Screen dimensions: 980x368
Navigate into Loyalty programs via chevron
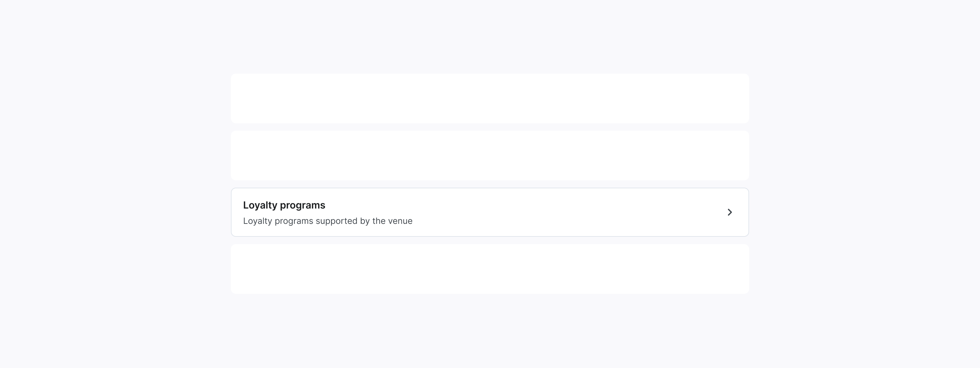point(729,212)
